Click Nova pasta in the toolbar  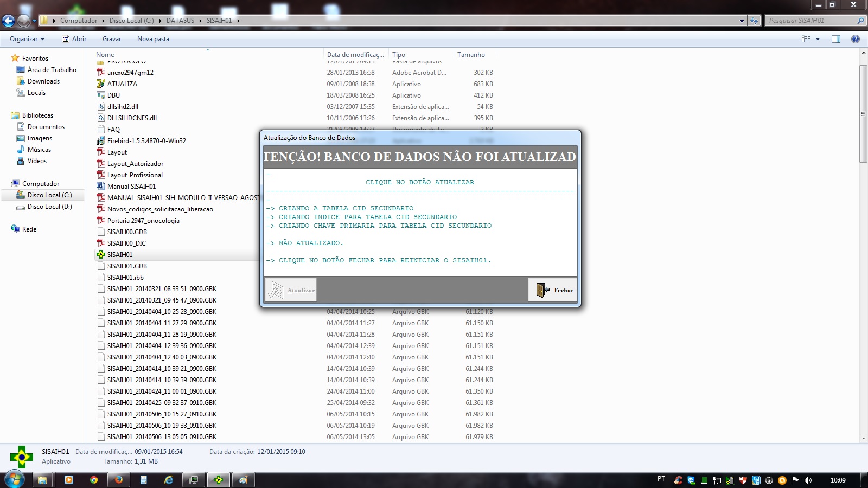tap(153, 39)
